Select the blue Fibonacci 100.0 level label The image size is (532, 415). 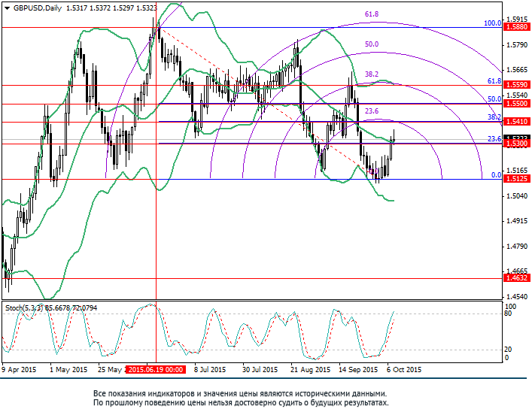pyautogui.click(x=492, y=23)
